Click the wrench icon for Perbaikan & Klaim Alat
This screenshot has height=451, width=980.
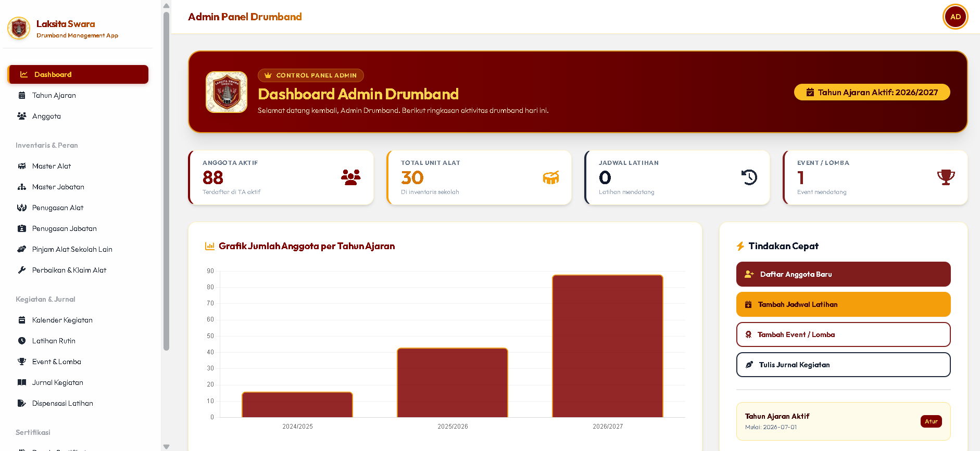click(x=22, y=270)
